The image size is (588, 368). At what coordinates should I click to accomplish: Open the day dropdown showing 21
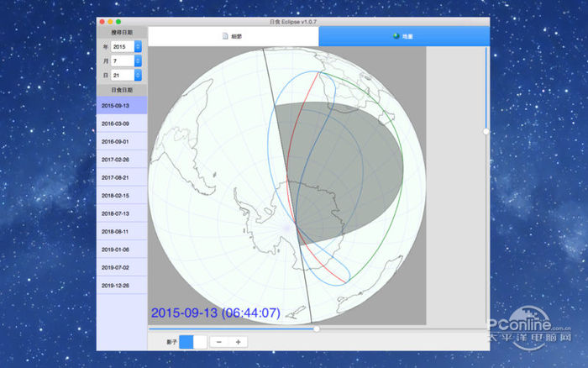pos(126,76)
